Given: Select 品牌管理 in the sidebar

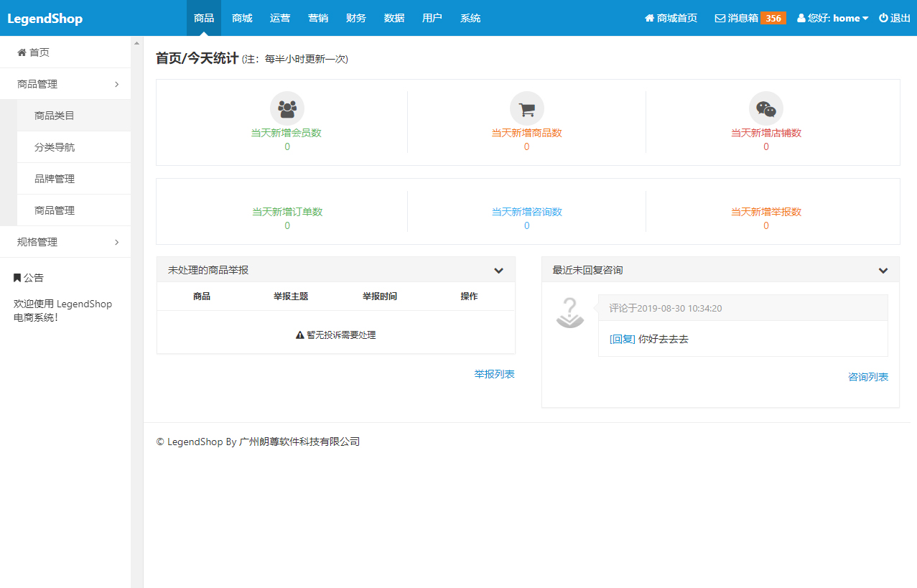Looking at the screenshot, I should (x=73, y=179).
